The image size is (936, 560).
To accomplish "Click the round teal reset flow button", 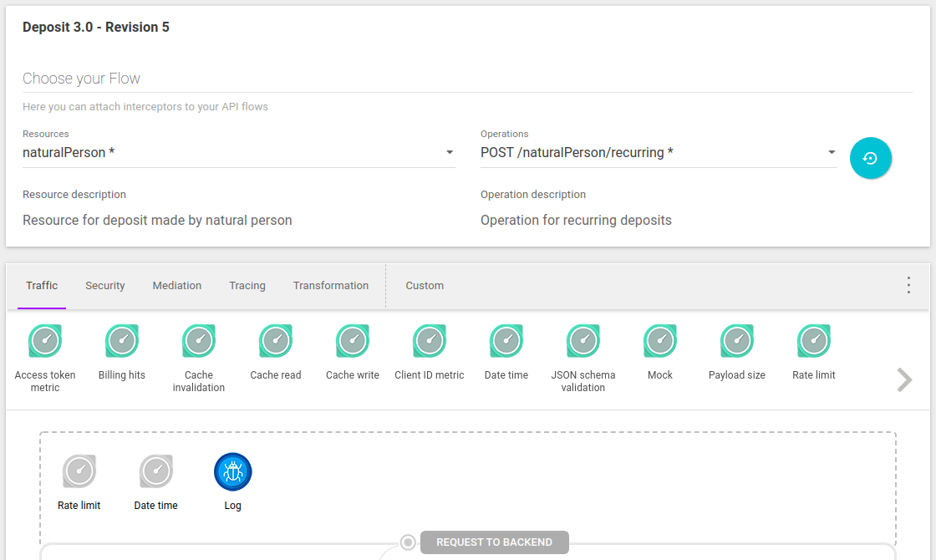I will (871, 158).
